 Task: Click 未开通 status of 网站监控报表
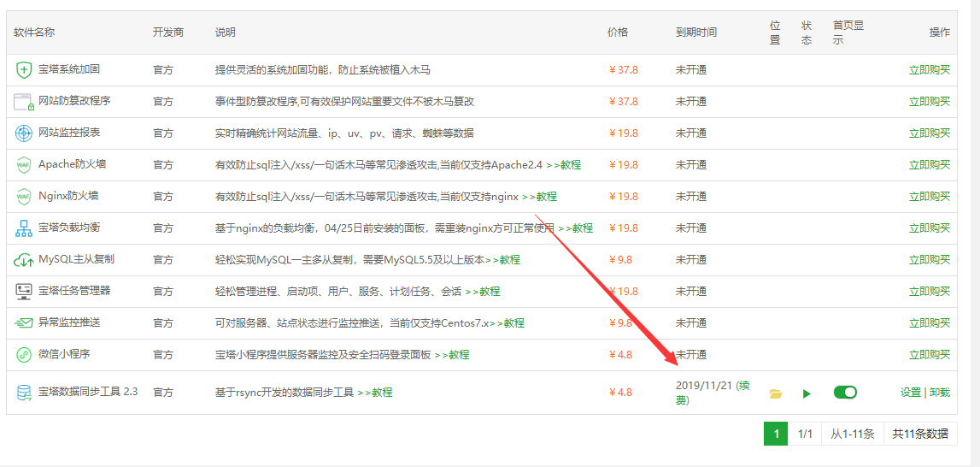691,133
